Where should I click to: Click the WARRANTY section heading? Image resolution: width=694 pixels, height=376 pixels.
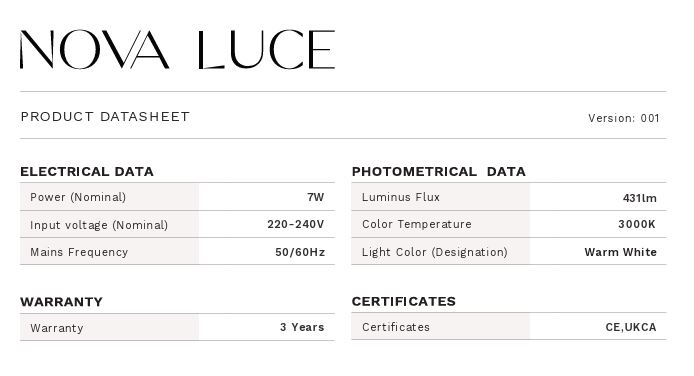click(62, 302)
